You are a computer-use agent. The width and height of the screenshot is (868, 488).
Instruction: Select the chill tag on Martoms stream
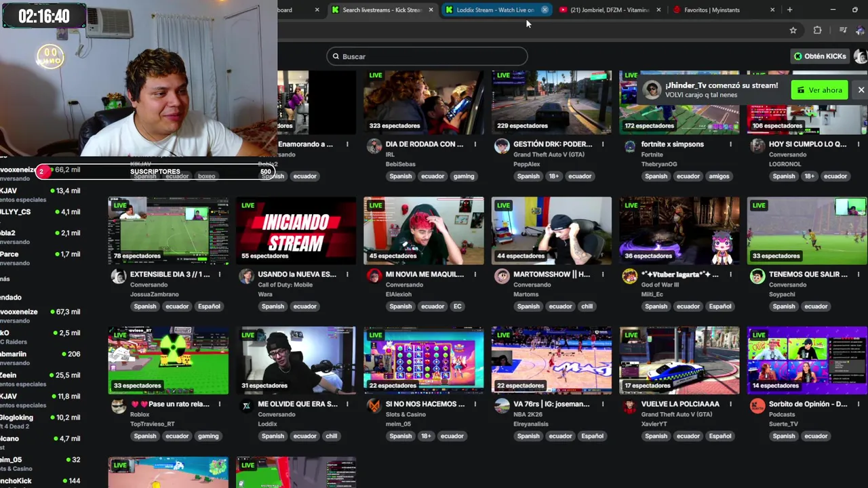(x=587, y=306)
